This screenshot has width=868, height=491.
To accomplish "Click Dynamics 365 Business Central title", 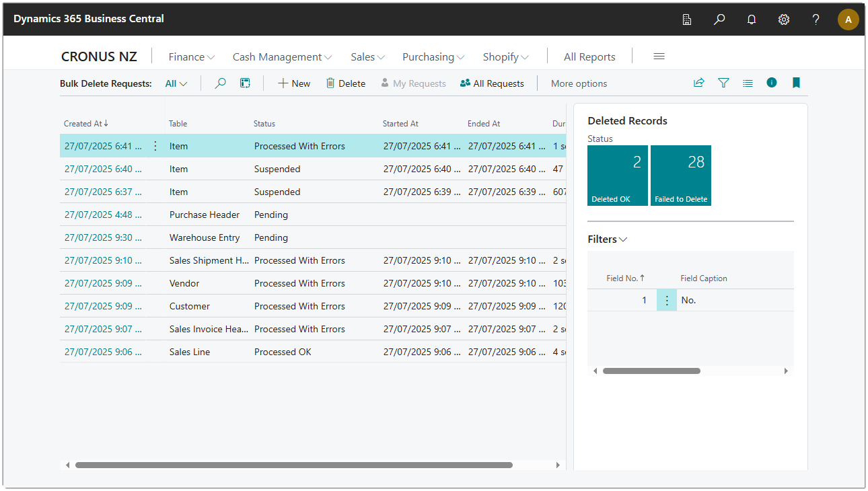I will point(89,19).
